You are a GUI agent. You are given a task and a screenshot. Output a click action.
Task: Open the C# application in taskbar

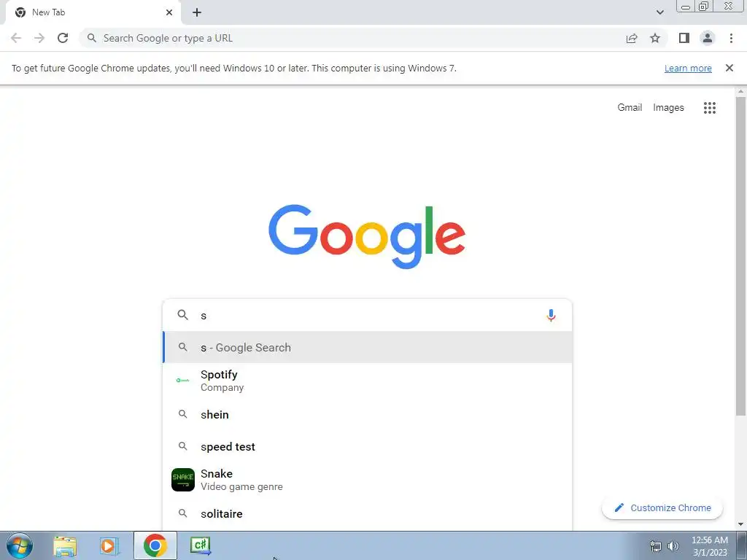[200, 545]
